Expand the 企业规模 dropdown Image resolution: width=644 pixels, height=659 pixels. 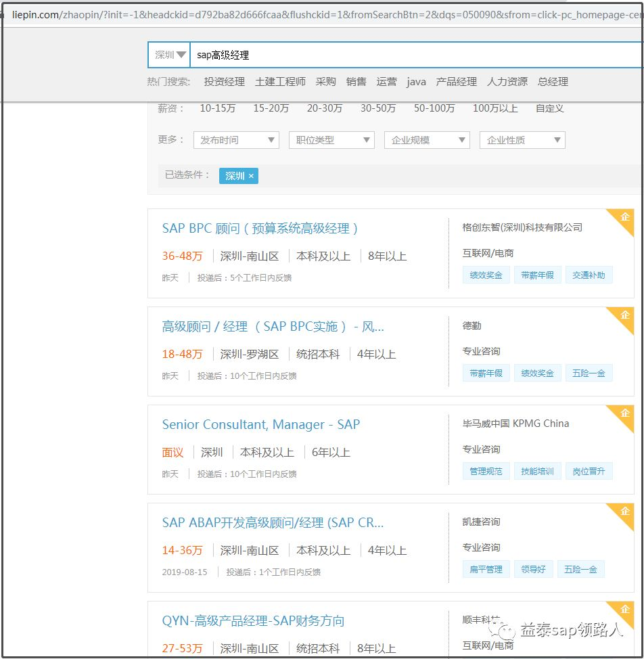click(428, 140)
